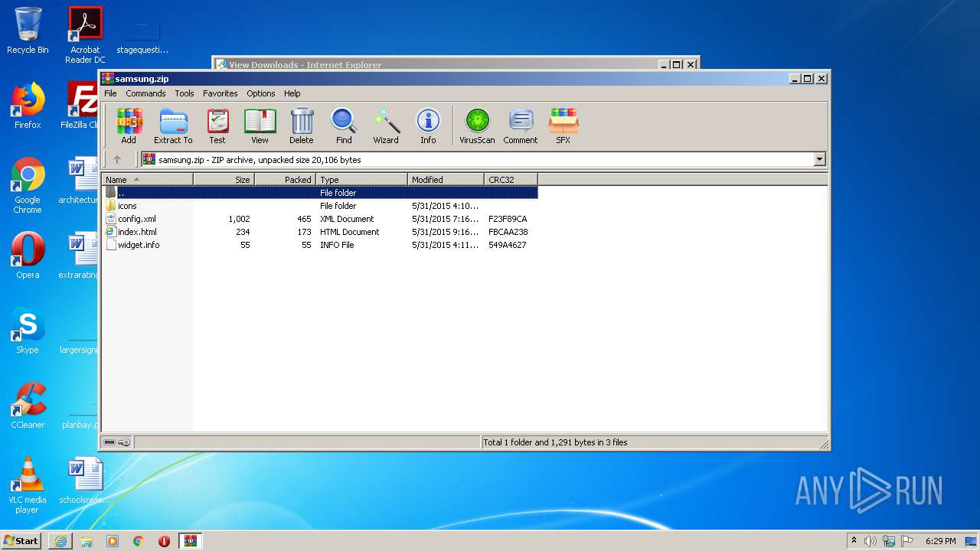Open the Comment icon
980x551 pixels.
[521, 126]
